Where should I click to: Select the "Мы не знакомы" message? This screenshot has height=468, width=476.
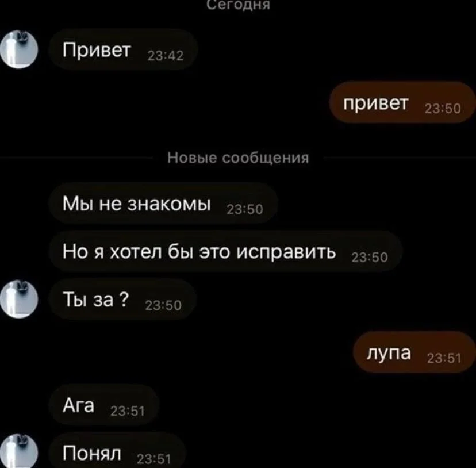click(163, 203)
